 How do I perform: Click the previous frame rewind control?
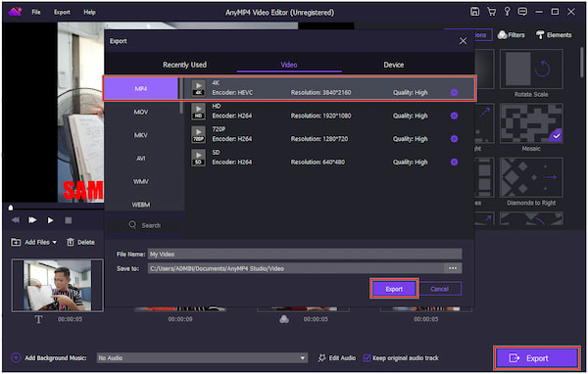16,220
